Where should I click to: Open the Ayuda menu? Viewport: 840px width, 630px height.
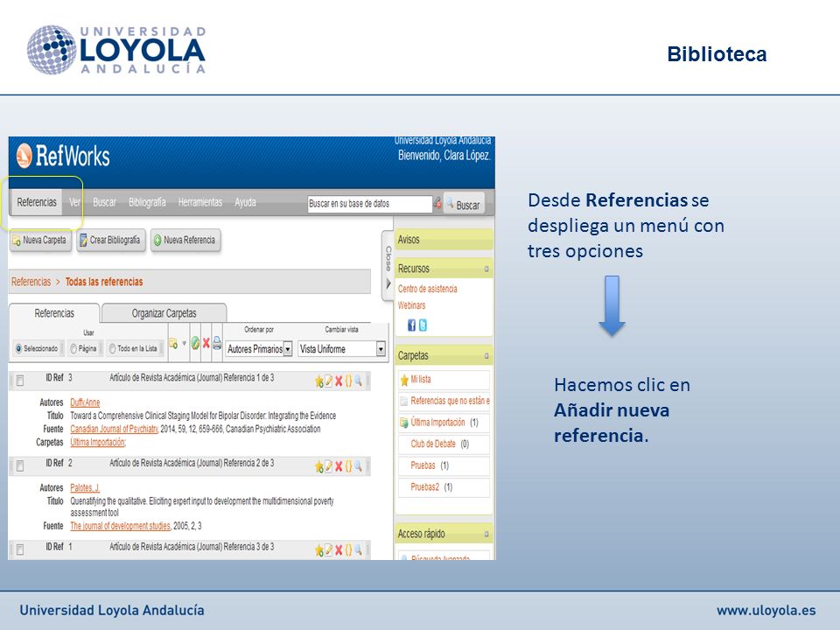click(245, 202)
